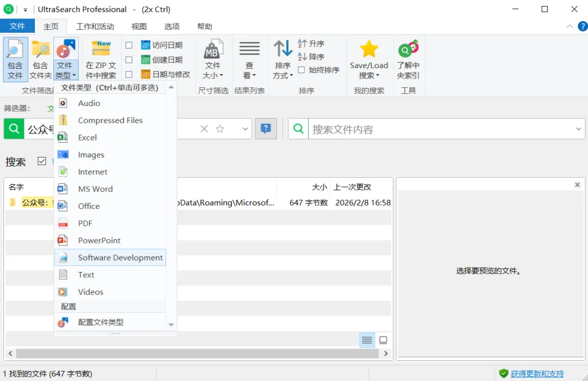Enable Search in ZIP files (在ZIP文件中搜索)

pyautogui.click(x=101, y=59)
